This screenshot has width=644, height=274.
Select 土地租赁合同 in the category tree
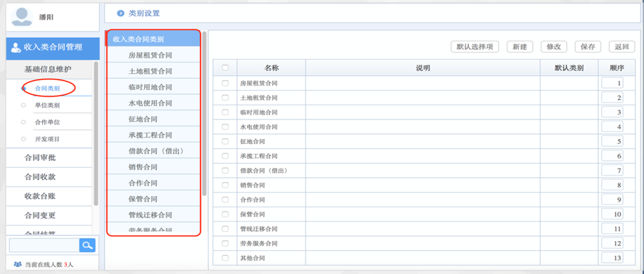[153, 71]
